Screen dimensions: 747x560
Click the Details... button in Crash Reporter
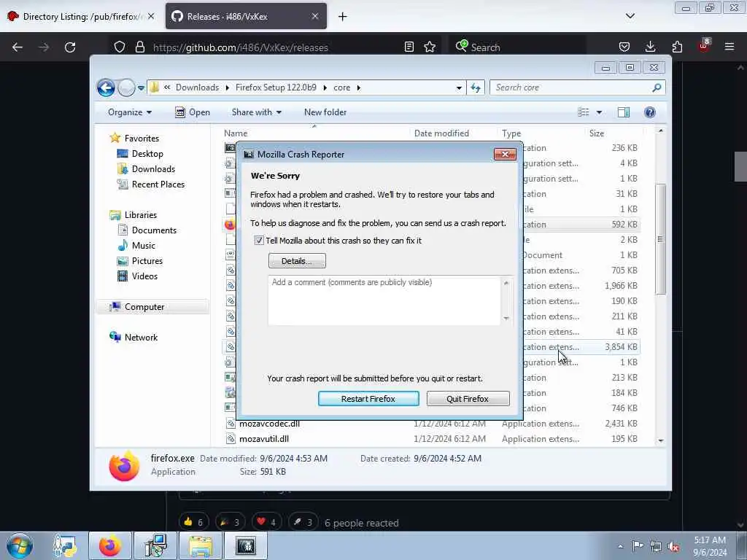coord(297,261)
